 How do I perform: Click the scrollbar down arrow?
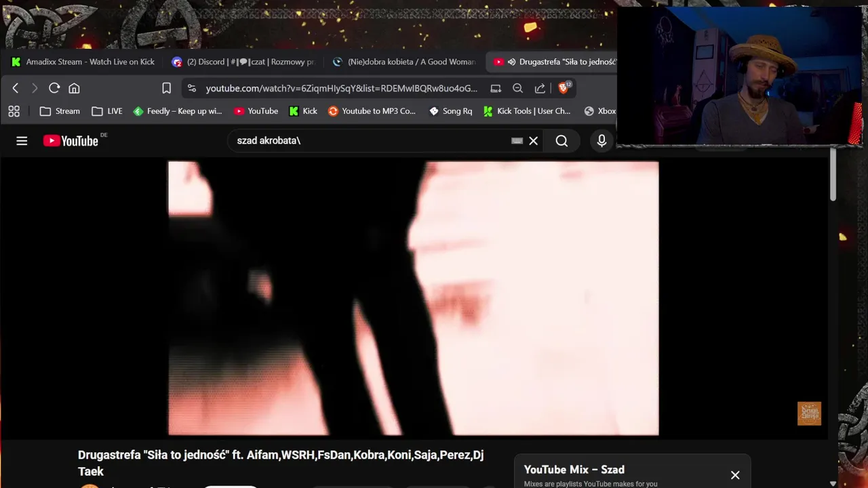coord(833,483)
